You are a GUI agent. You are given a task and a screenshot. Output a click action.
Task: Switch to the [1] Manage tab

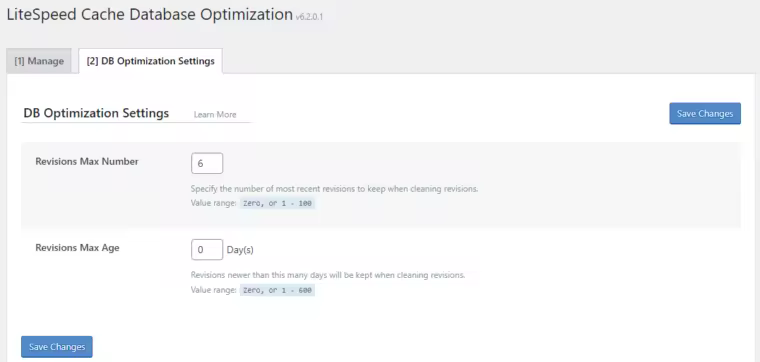(x=39, y=61)
